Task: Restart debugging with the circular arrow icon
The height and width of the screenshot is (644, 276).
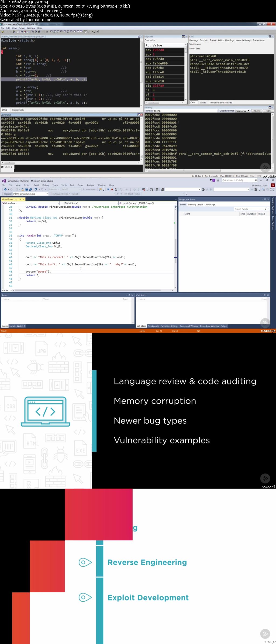Action: [x=116, y=189]
